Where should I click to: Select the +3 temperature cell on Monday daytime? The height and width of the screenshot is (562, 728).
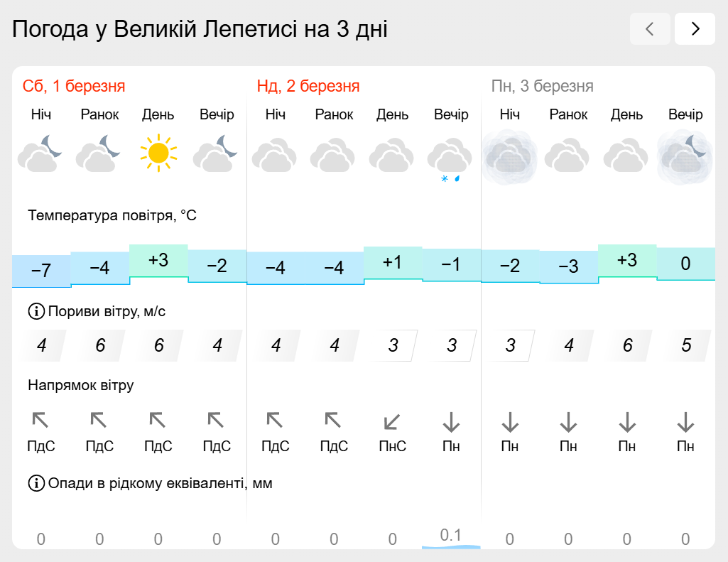pos(627,260)
